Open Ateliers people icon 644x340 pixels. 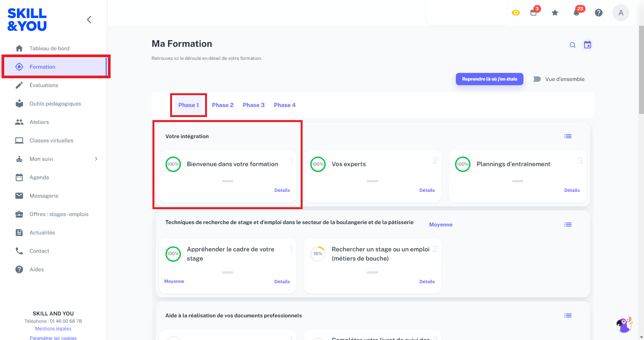[19, 122]
